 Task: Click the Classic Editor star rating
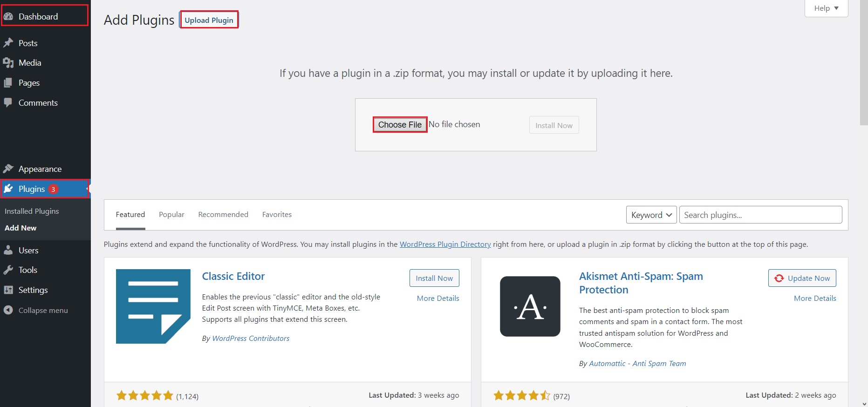[144, 396]
